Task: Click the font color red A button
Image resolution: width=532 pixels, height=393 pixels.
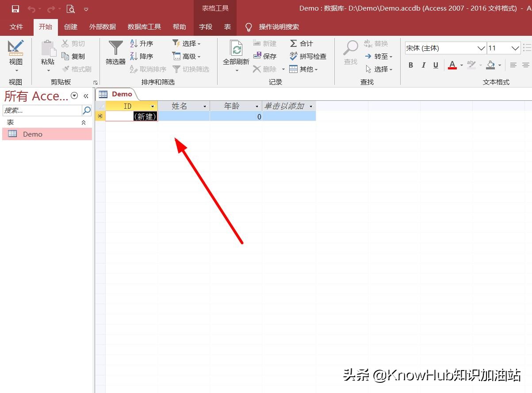Action: 452,65
